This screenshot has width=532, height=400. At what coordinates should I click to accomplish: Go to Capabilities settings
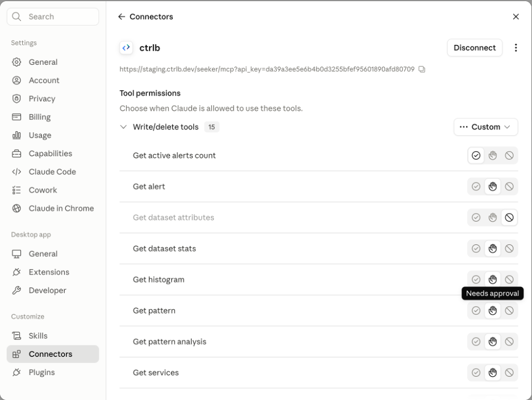53,153
